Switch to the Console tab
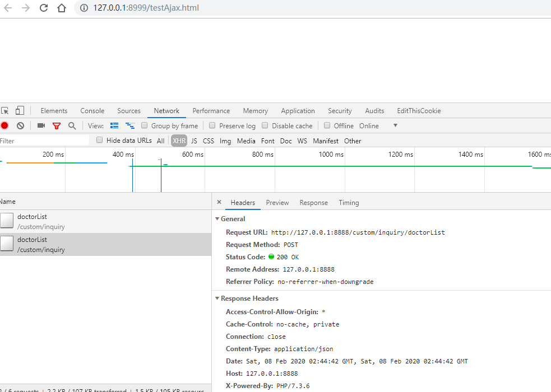This screenshot has width=551, height=392. pos(92,111)
